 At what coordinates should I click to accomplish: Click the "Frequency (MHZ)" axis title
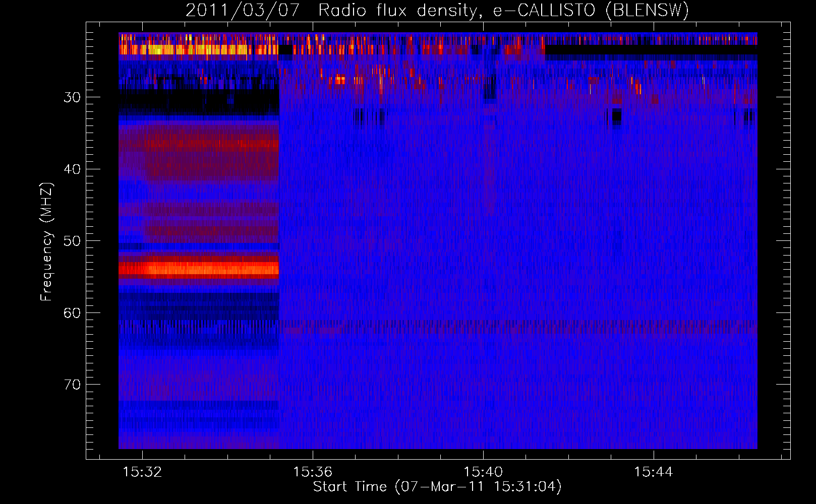(x=46, y=242)
